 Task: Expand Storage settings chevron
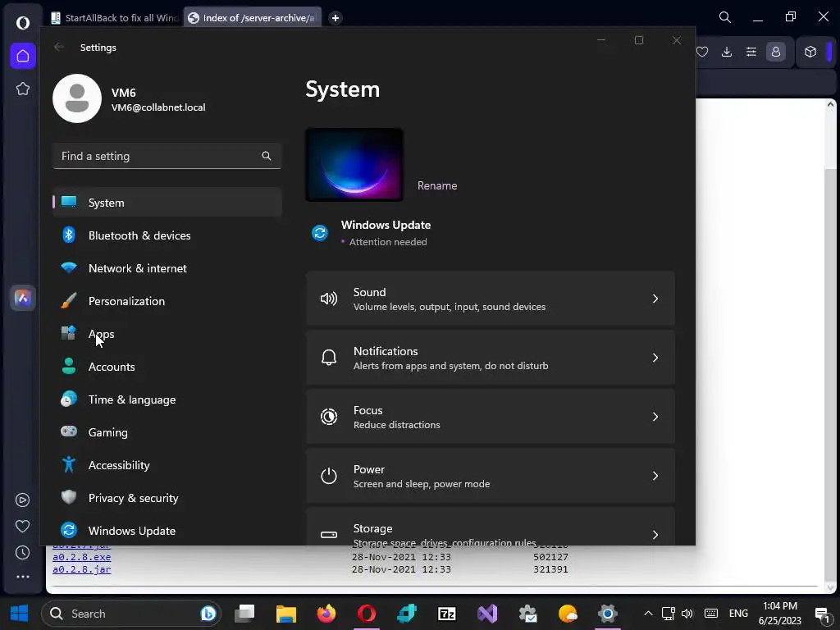(655, 535)
